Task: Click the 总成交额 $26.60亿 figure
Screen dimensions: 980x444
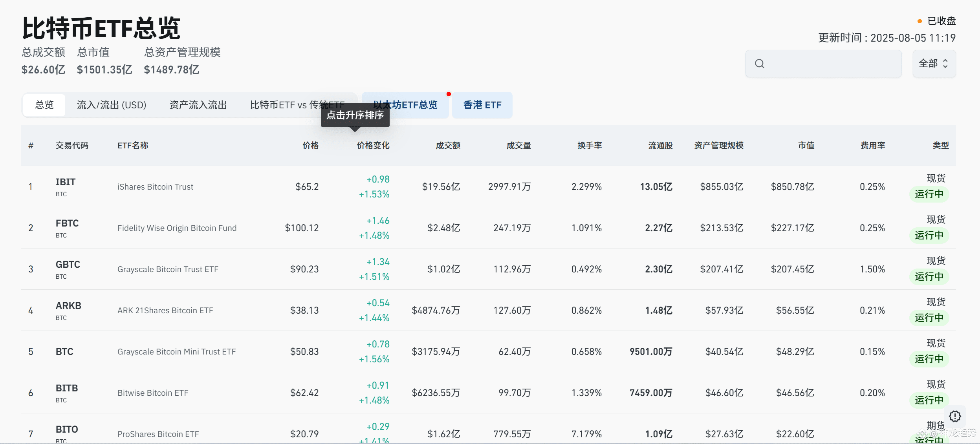Action: 43,70
